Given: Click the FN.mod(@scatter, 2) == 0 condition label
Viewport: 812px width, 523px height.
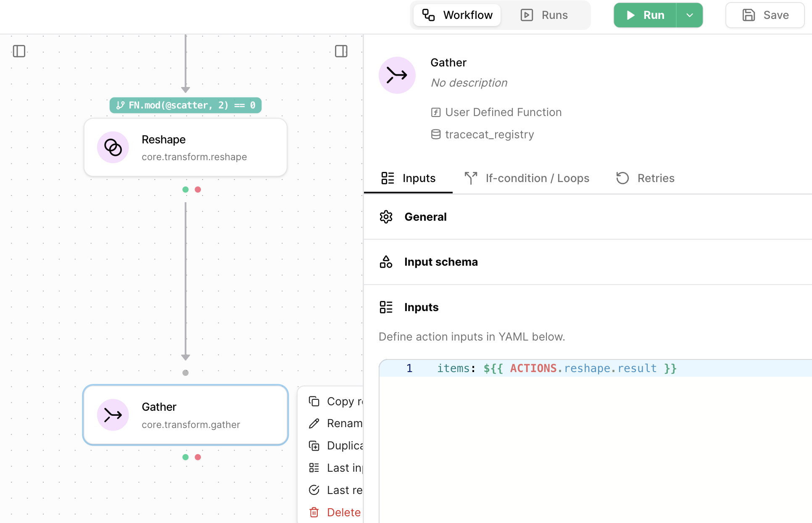Looking at the screenshot, I should (185, 105).
